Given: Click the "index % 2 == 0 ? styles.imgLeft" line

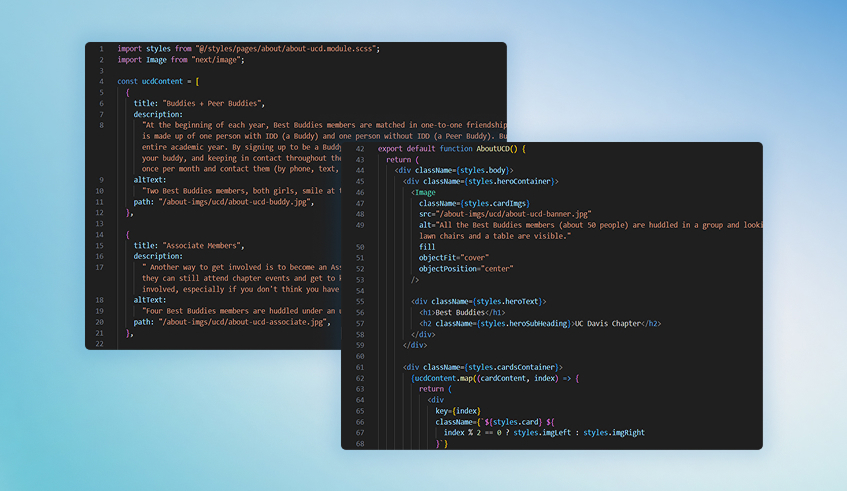Looking at the screenshot, I should coord(544,433).
